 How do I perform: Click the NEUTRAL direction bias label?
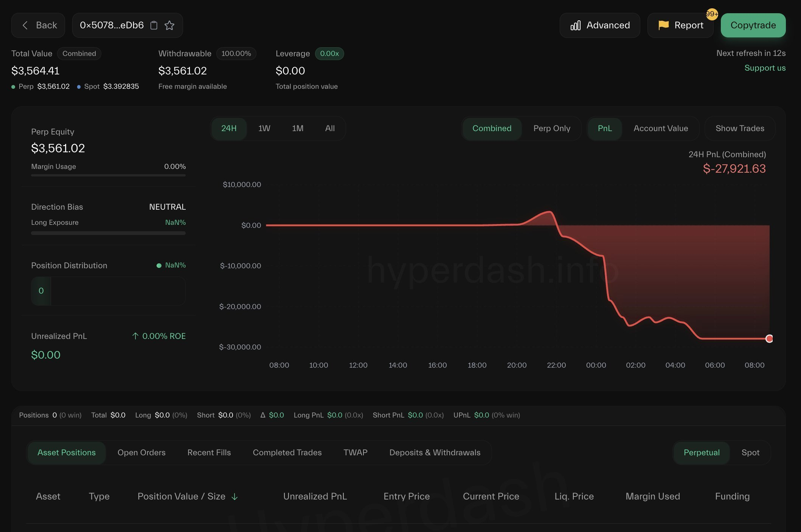[167, 207]
